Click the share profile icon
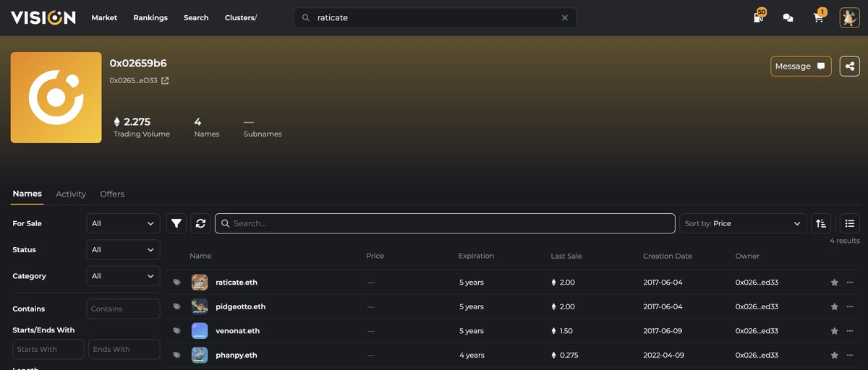 (849, 66)
